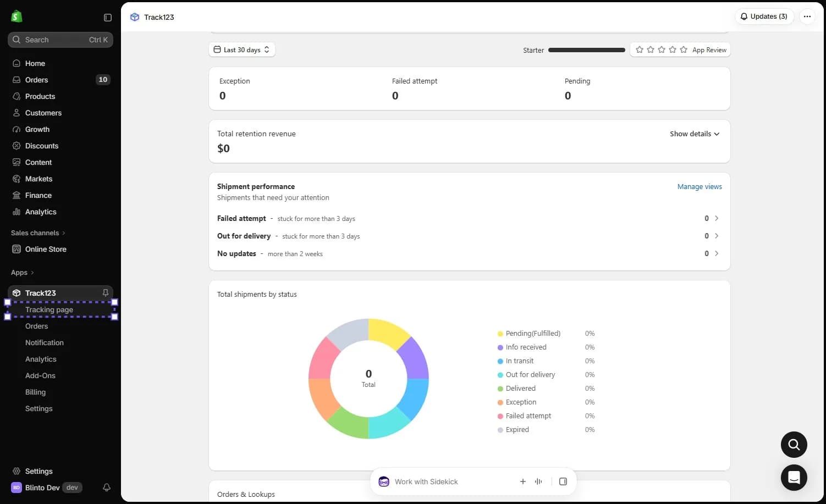826x504 pixels.
Task: Click the Finance bank icon
Action: coord(16,195)
